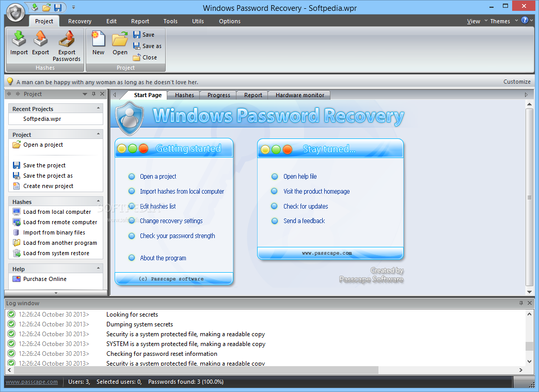The width and height of the screenshot is (539, 392).
Task: Click the lightbulb tip icon
Action: pos(10,82)
